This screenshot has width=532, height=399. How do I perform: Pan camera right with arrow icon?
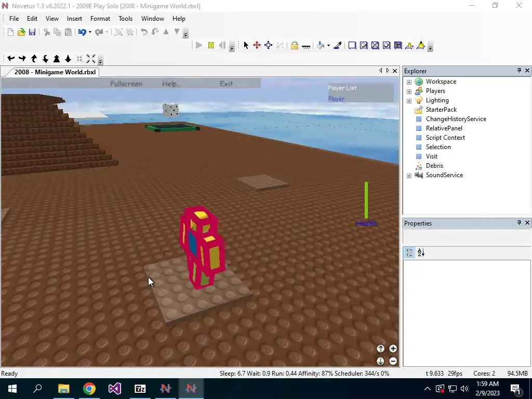22,59
